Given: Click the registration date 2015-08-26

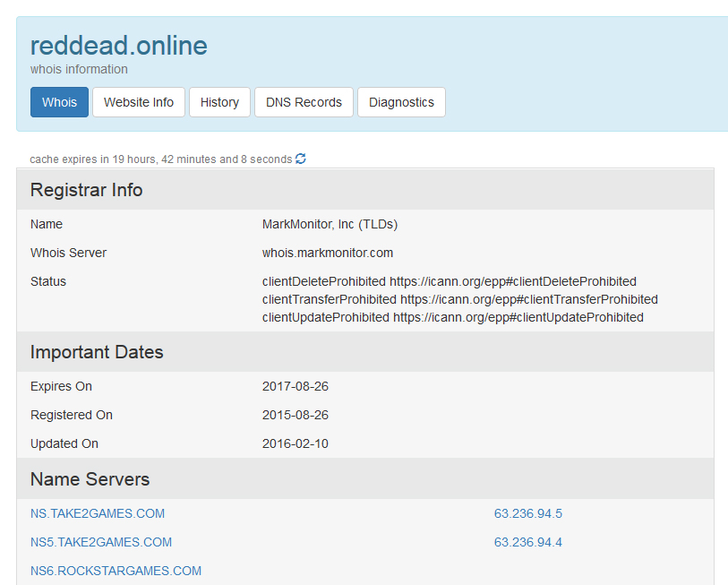Looking at the screenshot, I should (295, 415).
